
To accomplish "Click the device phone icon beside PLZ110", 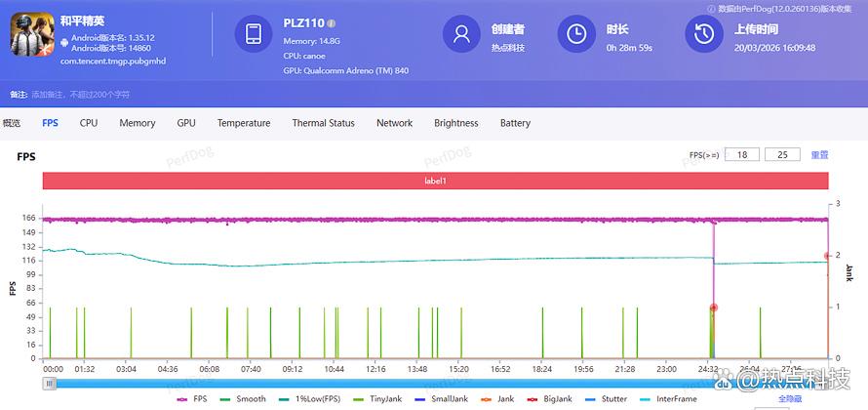I will 253,34.
